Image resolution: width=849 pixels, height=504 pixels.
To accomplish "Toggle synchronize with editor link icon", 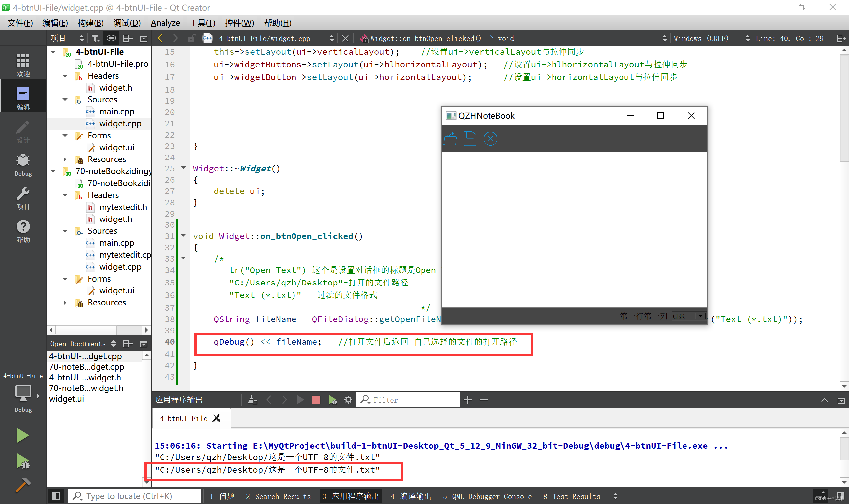I will tap(111, 38).
